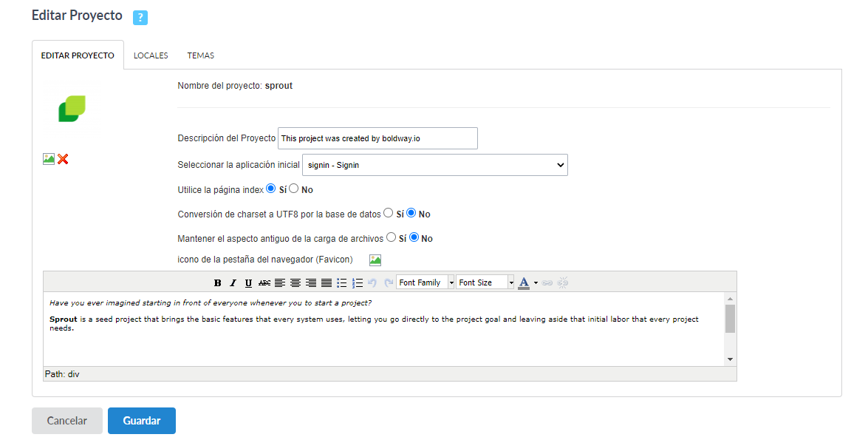The height and width of the screenshot is (440, 868).
Task: Center-align the editor text
Action: tap(295, 282)
